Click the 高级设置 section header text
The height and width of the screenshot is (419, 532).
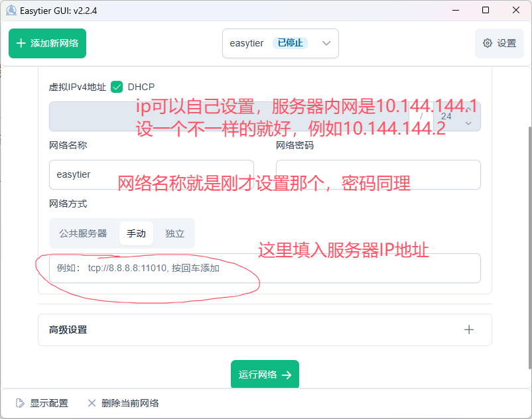pos(68,329)
